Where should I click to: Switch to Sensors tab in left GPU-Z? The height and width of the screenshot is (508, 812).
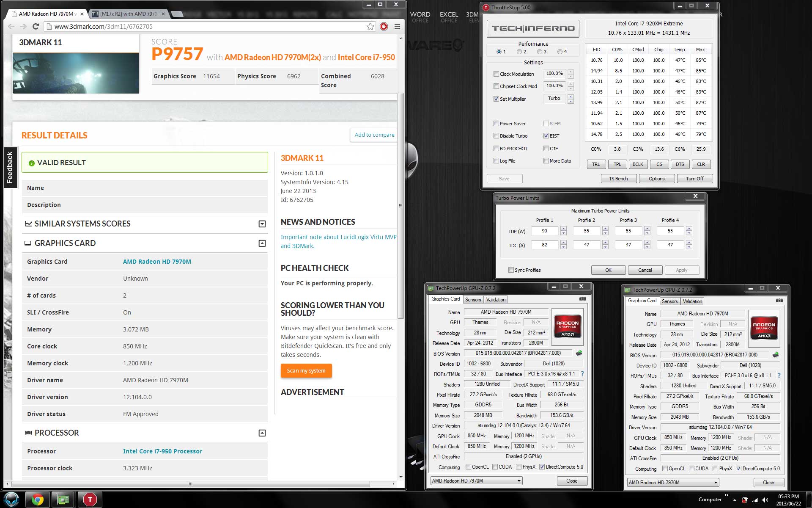click(x=473, y=300)
